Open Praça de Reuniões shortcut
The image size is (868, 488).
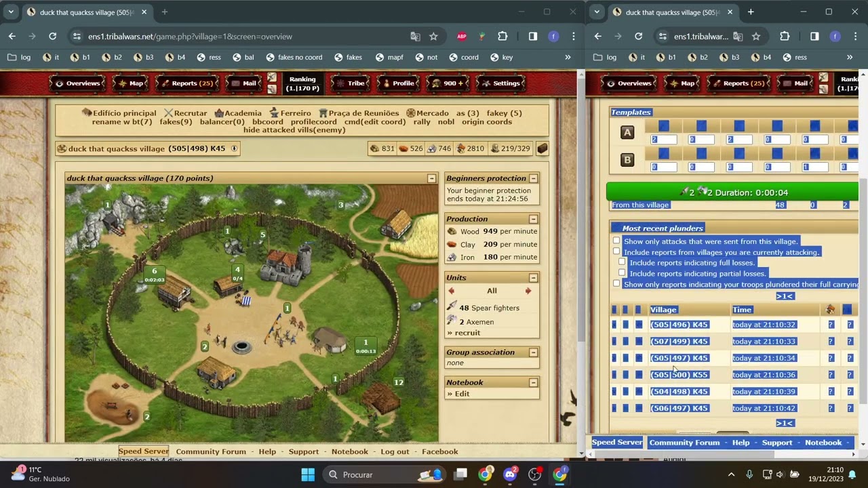pos(359,113)
